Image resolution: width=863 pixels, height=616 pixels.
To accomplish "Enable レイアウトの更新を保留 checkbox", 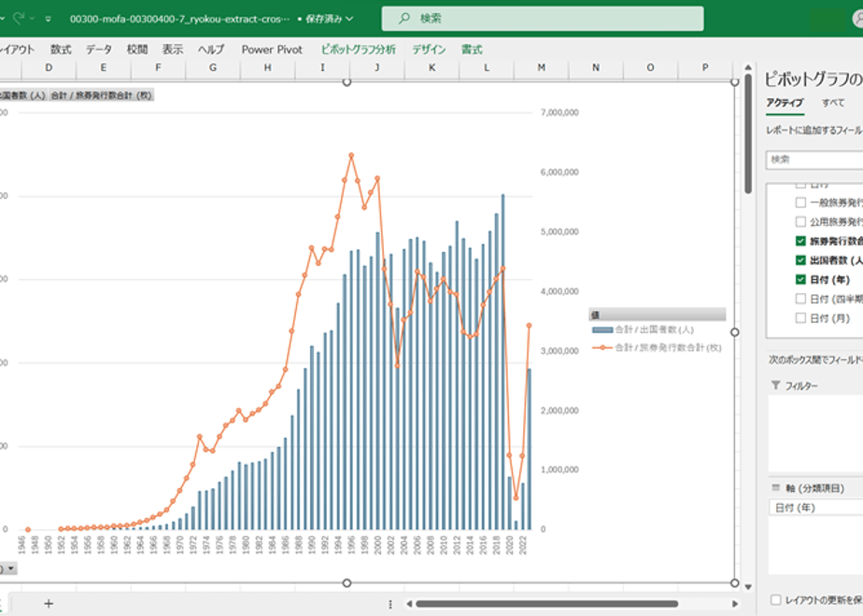I will click(776, 599).
